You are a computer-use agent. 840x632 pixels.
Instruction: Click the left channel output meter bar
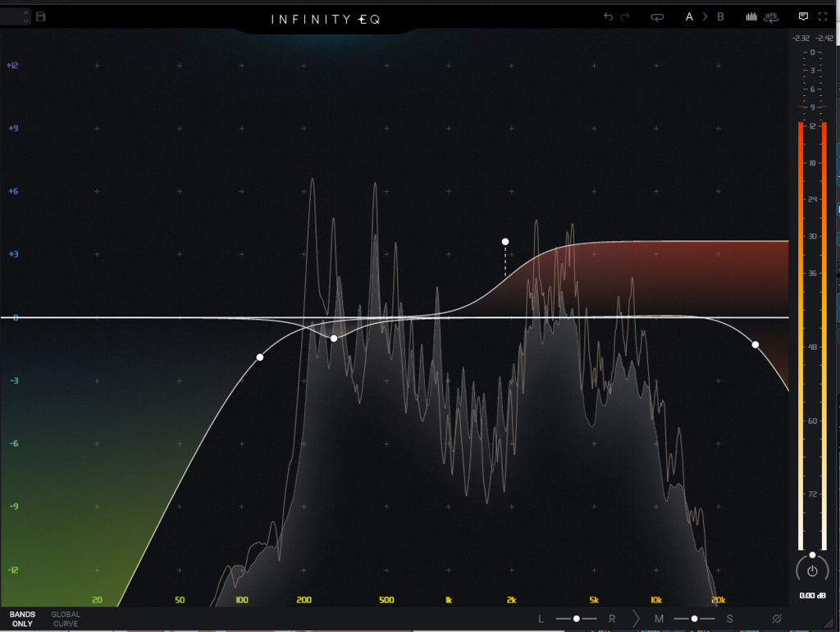pyautogui.click(x=801, y=336)
